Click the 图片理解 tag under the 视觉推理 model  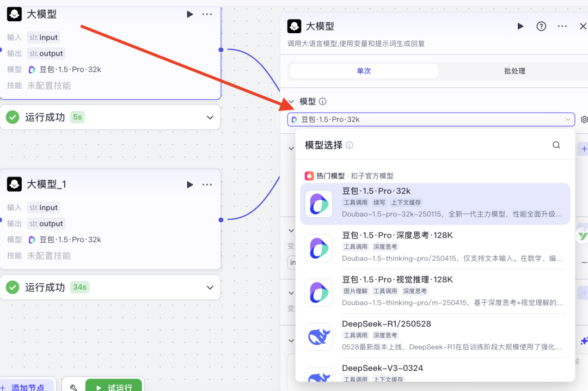[356, 291]
